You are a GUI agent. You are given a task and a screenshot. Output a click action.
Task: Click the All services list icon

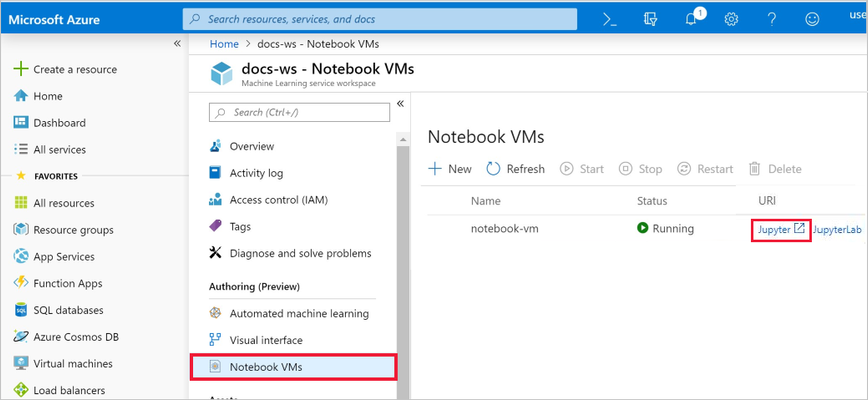pyautogui.click(x=20, y=149)
